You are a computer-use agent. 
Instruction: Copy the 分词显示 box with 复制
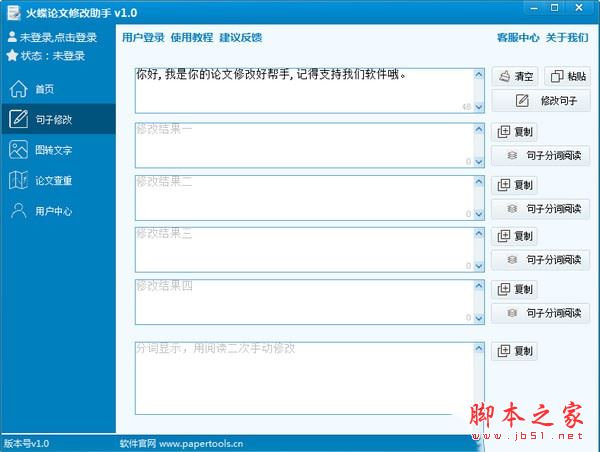point(515,351)
